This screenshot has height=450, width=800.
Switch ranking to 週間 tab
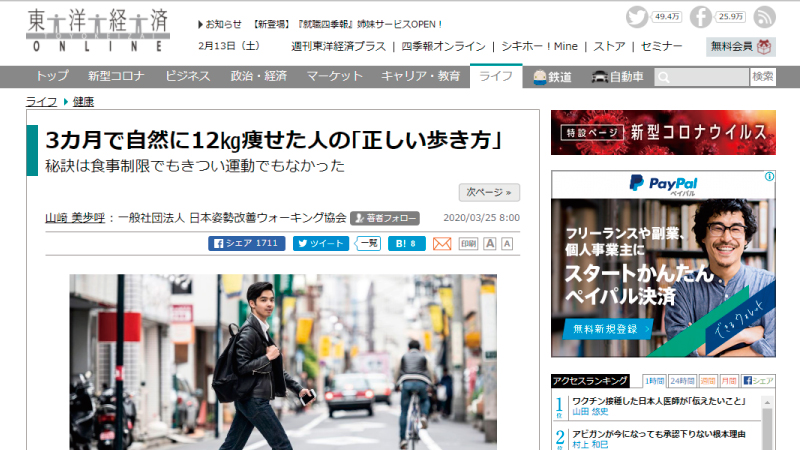(x=708, y=381)
